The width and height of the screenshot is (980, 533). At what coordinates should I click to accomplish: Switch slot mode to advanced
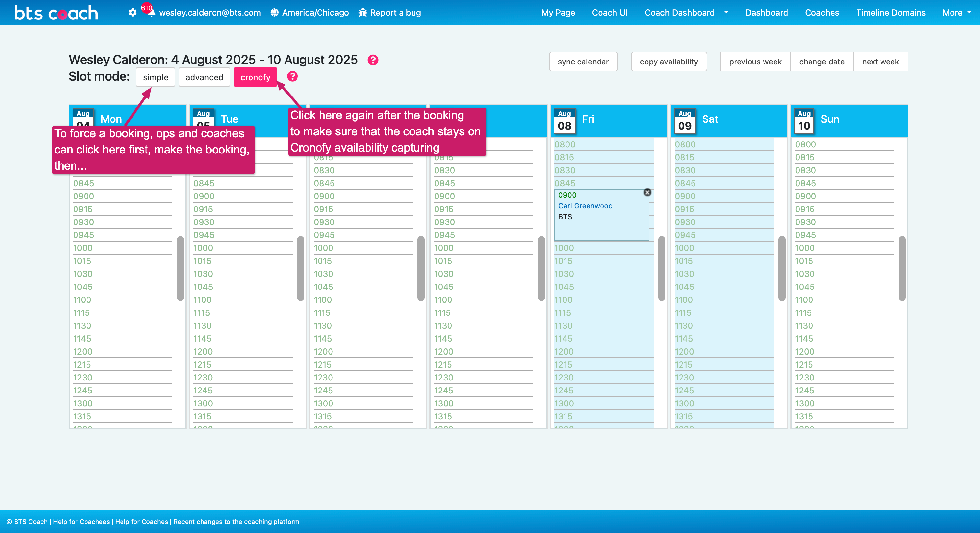click(204, 77)
